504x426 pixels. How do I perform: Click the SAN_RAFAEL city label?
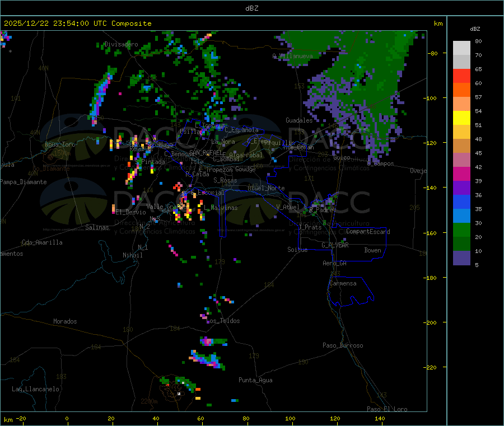point(206,152)
